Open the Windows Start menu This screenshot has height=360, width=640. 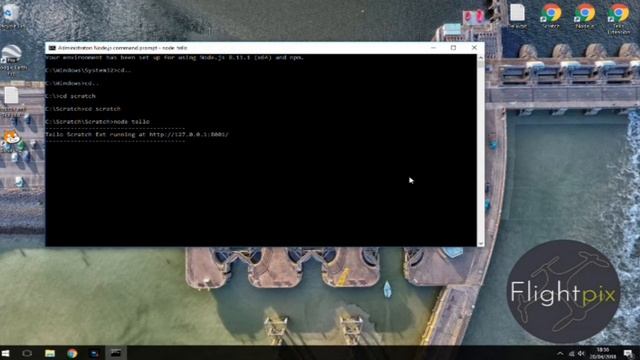pos(6,353)
